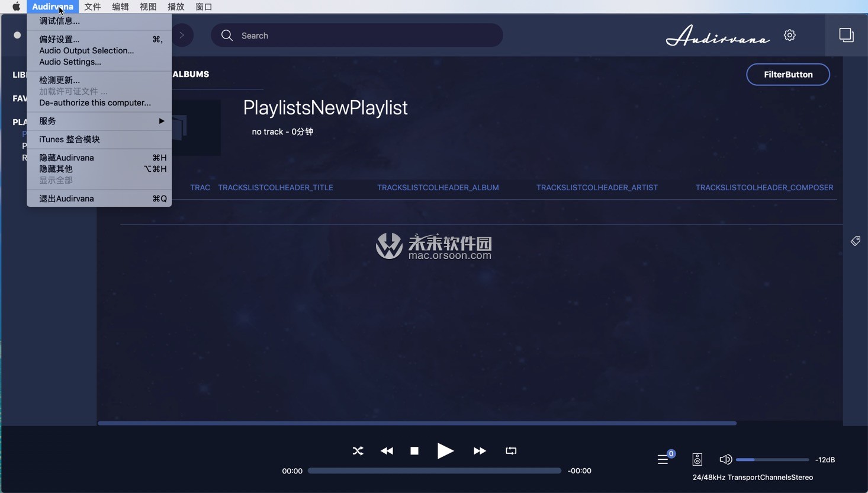Sort by TRACKSLISTCOLHEADER_TITLE column
This screenshot has height=493, width=868.
(275, 187)
